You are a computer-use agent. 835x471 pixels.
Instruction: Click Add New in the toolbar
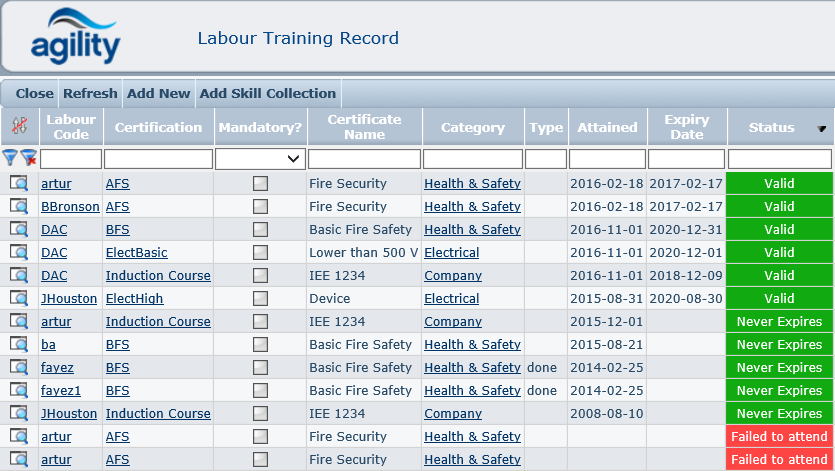158,93
